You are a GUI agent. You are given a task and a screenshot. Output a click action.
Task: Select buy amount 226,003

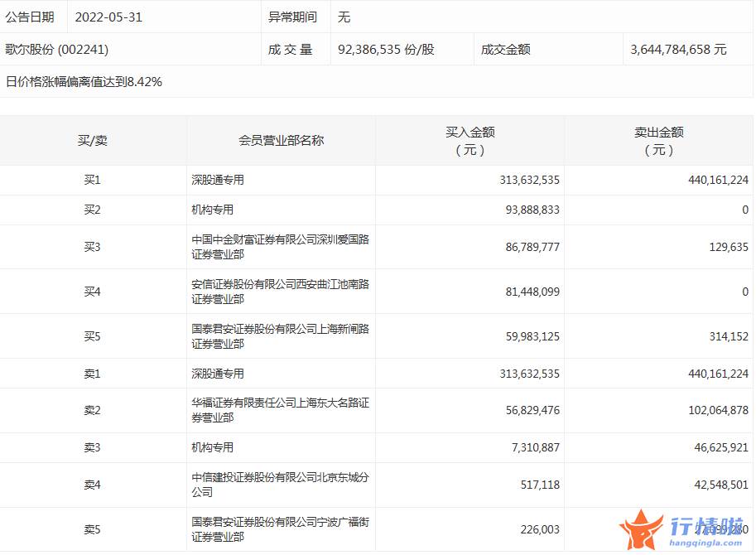540,529
